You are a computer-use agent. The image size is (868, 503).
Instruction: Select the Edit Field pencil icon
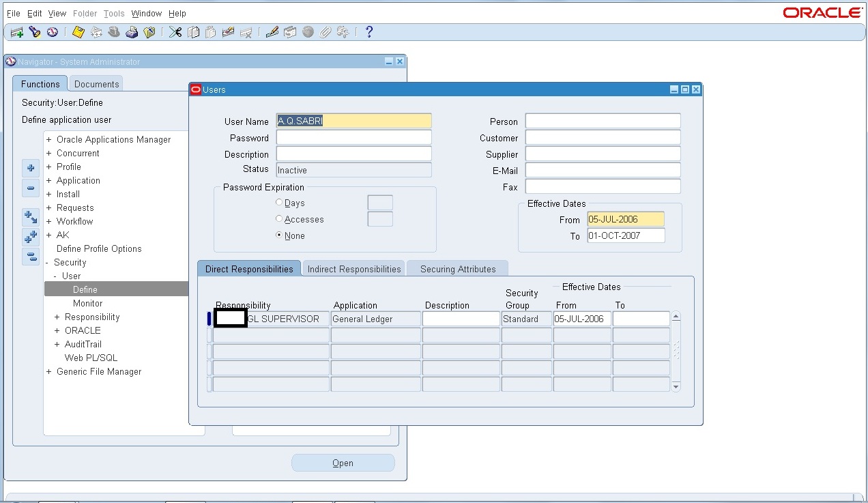(272, 31)
